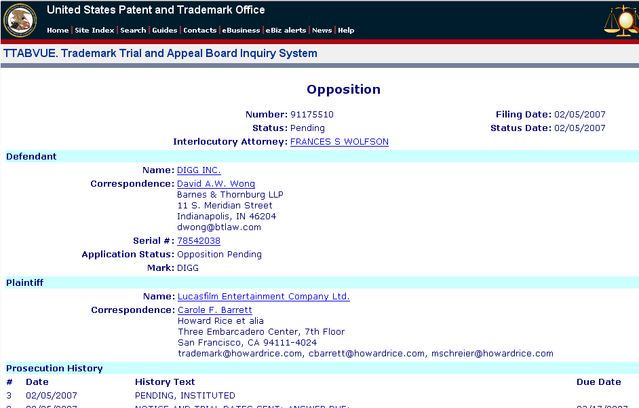Viewport: 639px width, 408px height.
Task: Click the Mark value DIGG
Action: [188, 268]
